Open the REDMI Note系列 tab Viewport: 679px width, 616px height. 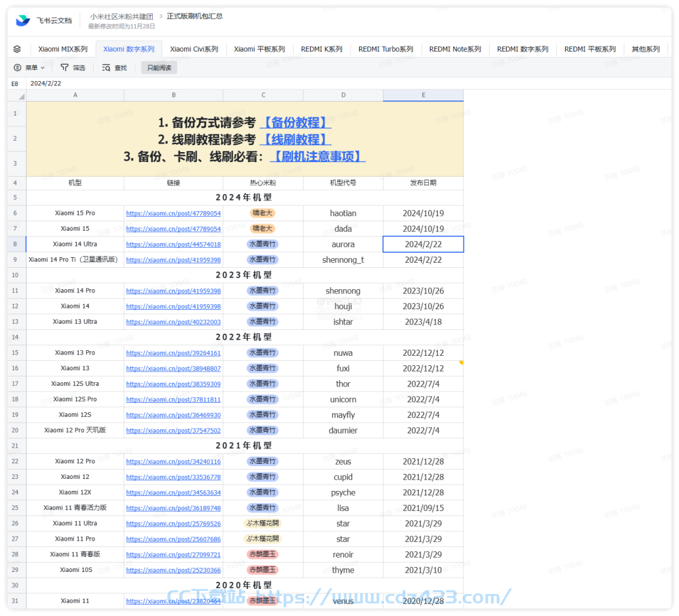455,49
